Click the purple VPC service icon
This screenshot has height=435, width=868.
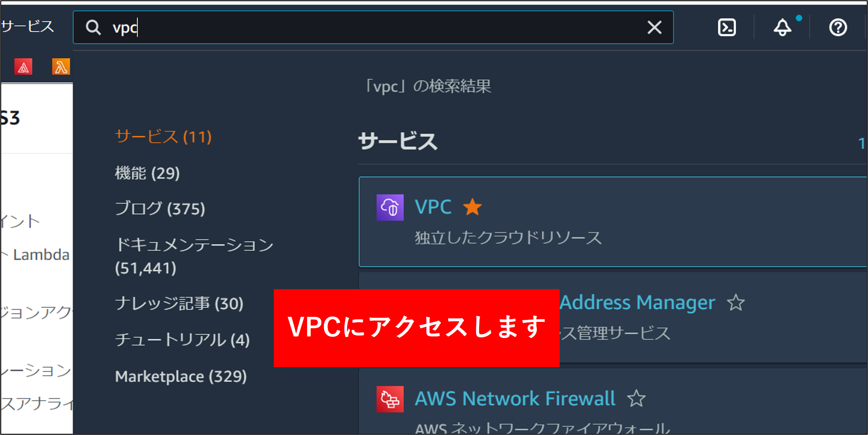point(390,207)
